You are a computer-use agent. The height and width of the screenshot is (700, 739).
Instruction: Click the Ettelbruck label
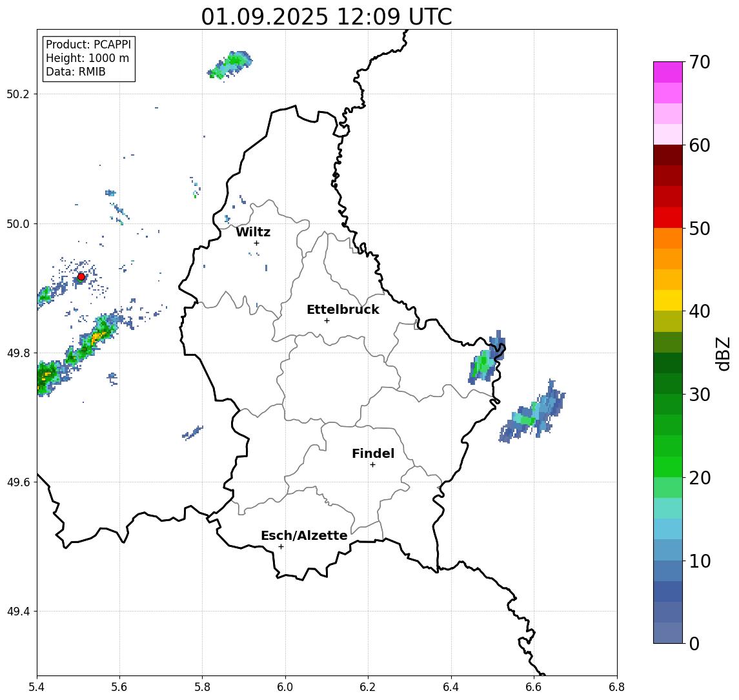coord(343,309)
